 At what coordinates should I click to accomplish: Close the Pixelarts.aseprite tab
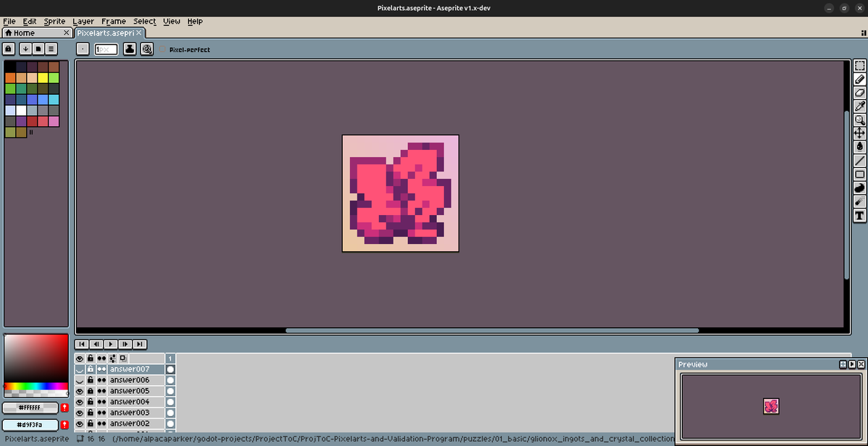tap(139, 33)
